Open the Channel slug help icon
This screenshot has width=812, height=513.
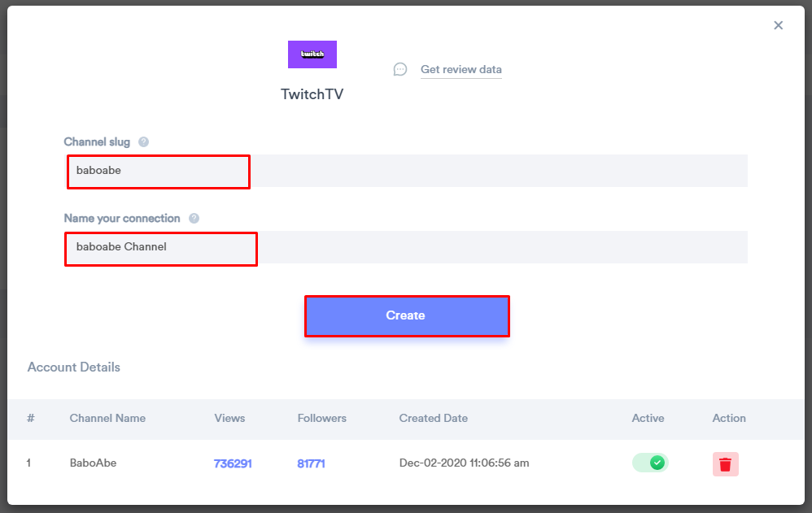143,141
